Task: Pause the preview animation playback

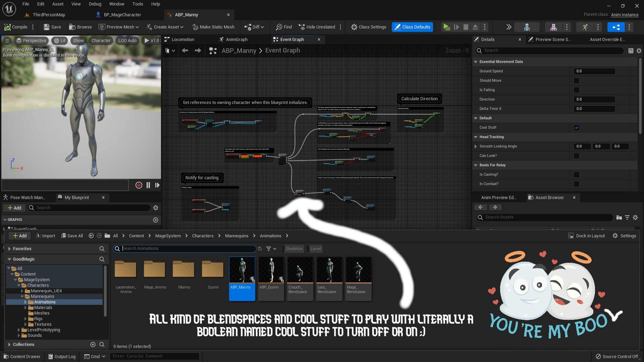Action: pos(148,185)
